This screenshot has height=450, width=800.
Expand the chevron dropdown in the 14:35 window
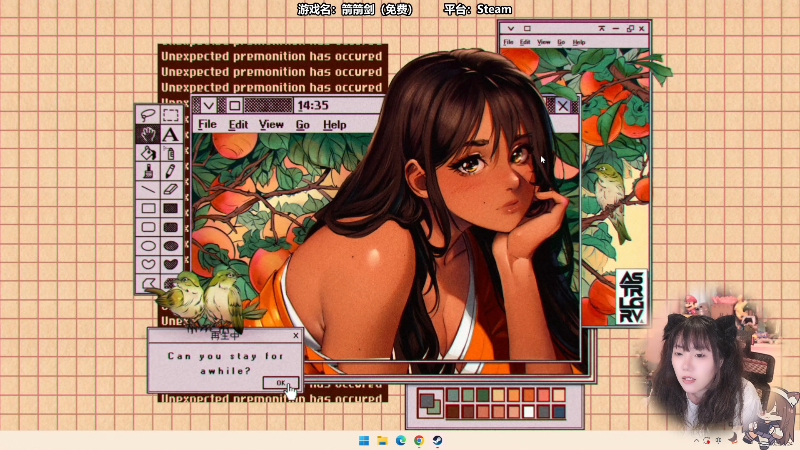[x=208, y=106]
